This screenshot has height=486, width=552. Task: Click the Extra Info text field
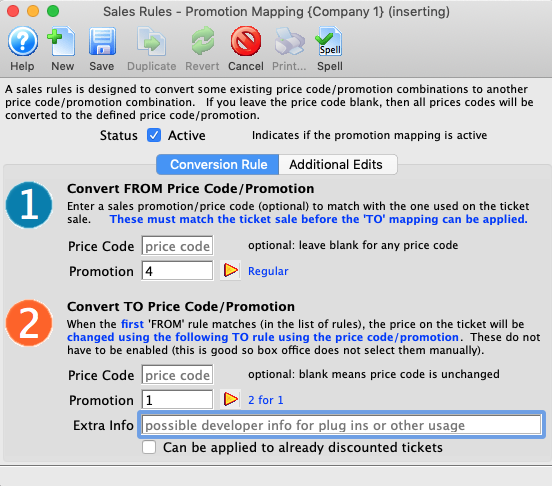[341, 425]
